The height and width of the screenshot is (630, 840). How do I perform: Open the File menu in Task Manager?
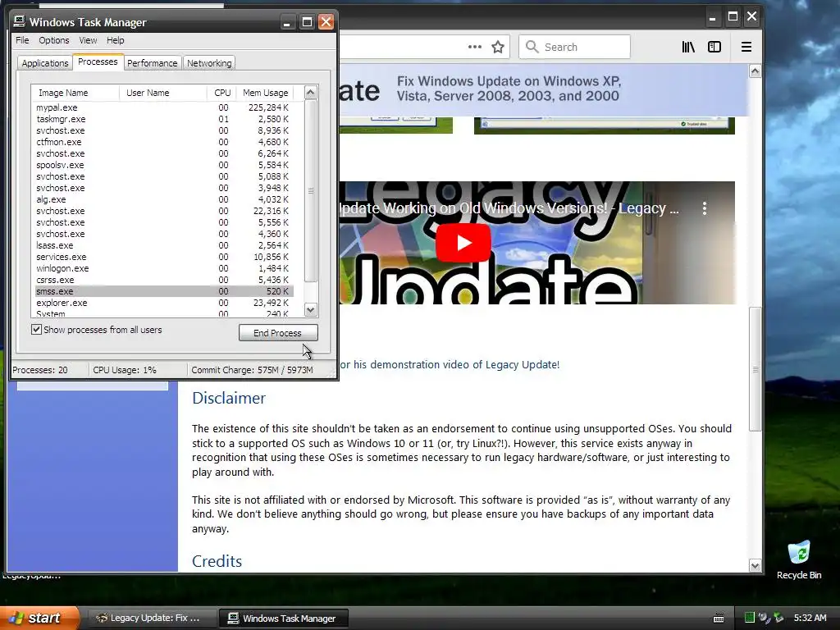(22, 40)
